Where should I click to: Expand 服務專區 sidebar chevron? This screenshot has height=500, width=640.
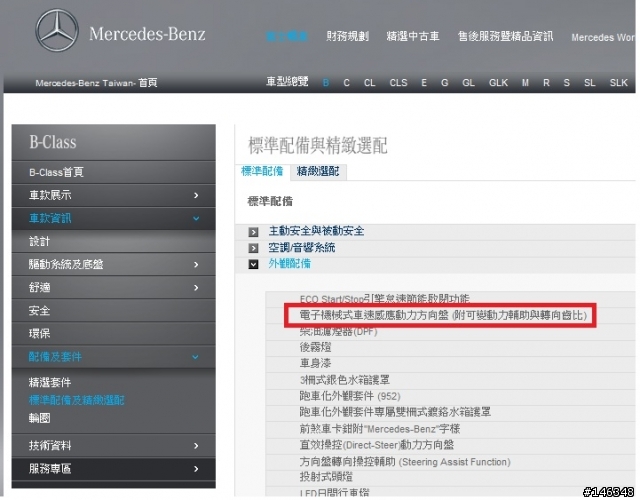coord(196,469)
